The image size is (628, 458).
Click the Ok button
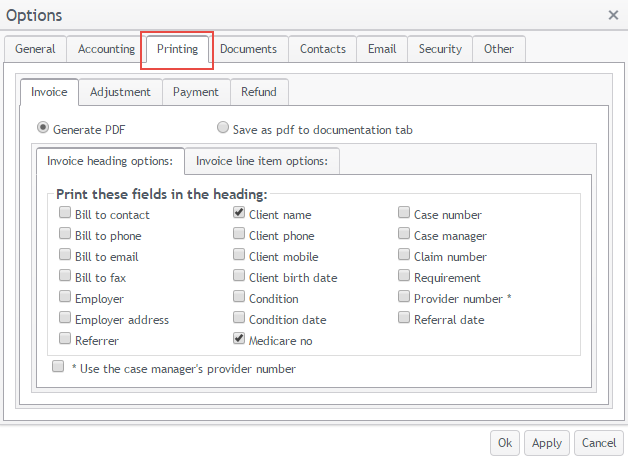coord(504,443)
